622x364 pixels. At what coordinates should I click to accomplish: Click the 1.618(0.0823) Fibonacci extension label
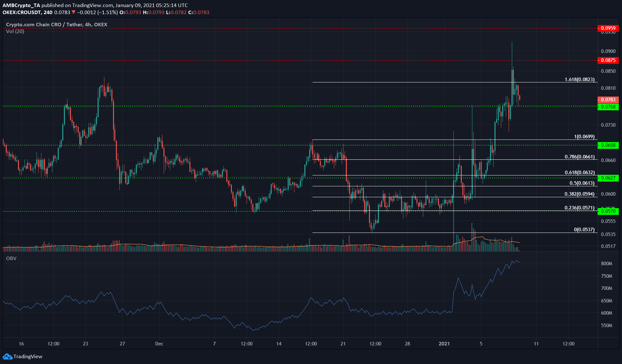click(x=579, y=79)
